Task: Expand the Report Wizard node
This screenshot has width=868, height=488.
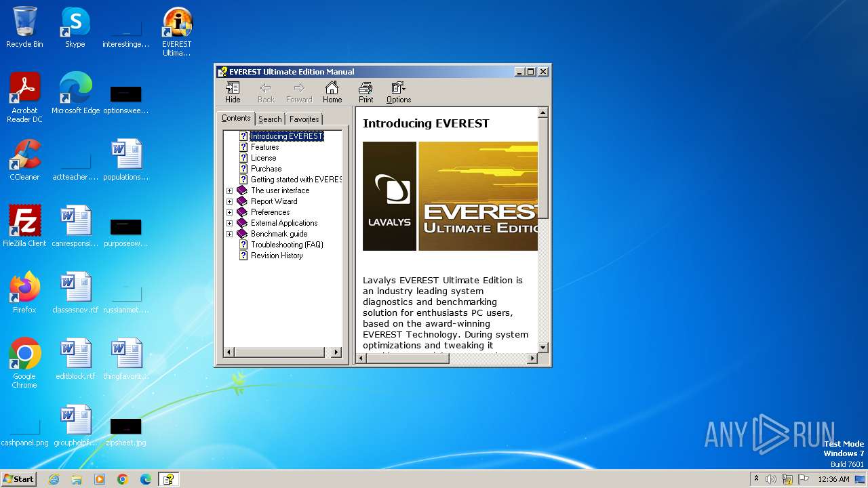Action: tap(229, 201)
